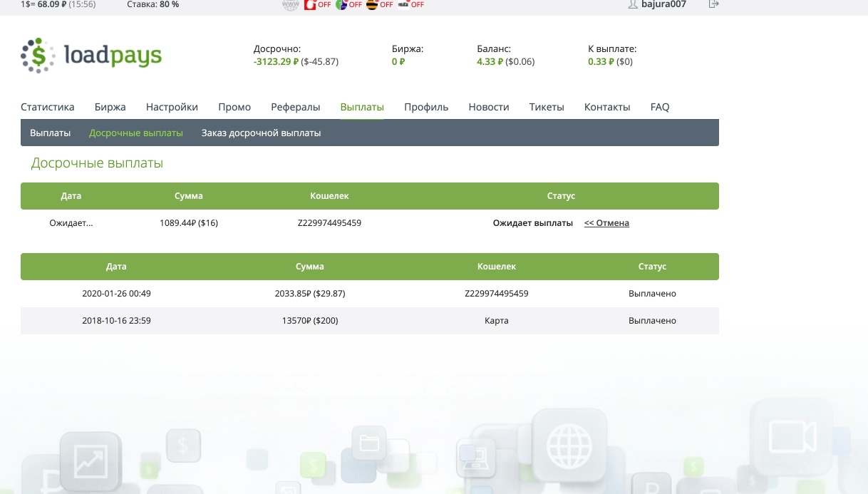Click the Карта wallet cell
The image size is (868, 494).
coord(497,321)
